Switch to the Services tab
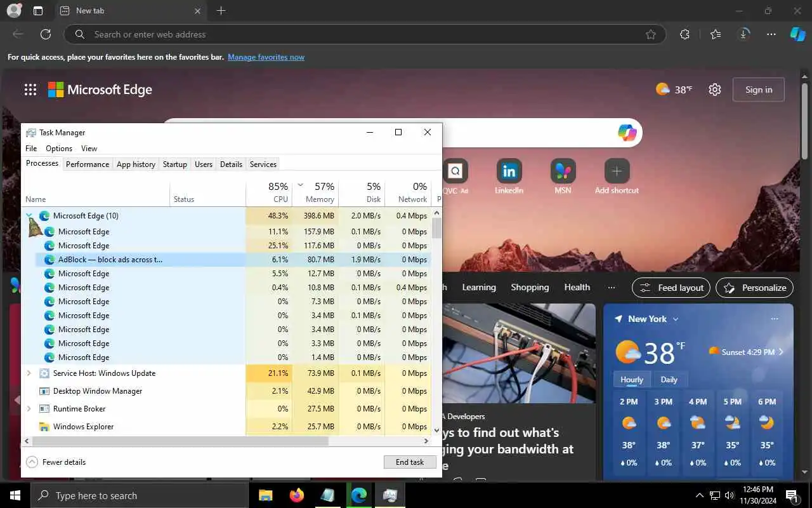The height and width of the screenshot is (508, 812). (x=263, y=164)
